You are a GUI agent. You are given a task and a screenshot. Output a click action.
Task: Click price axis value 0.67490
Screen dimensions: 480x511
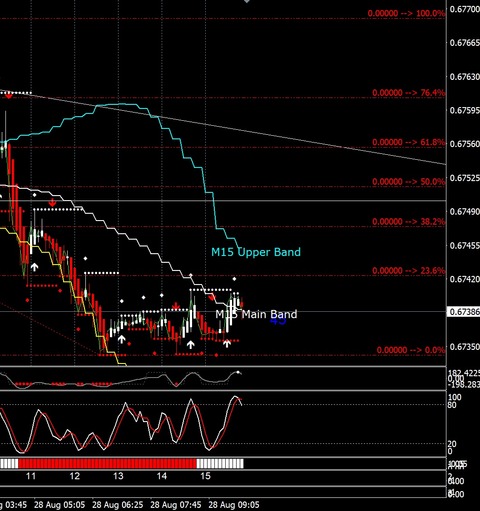(465, 211)
